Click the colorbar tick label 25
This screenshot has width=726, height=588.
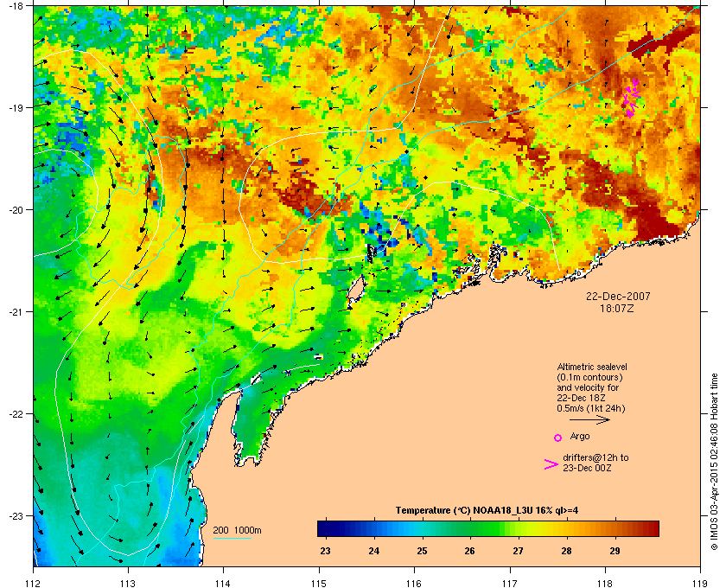(422, 551)
